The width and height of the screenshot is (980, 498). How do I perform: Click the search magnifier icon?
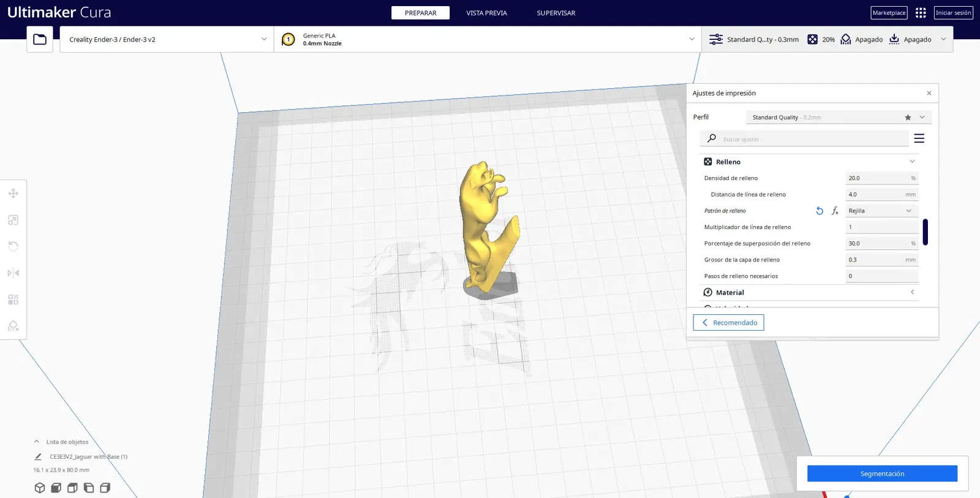coord(711,138)
